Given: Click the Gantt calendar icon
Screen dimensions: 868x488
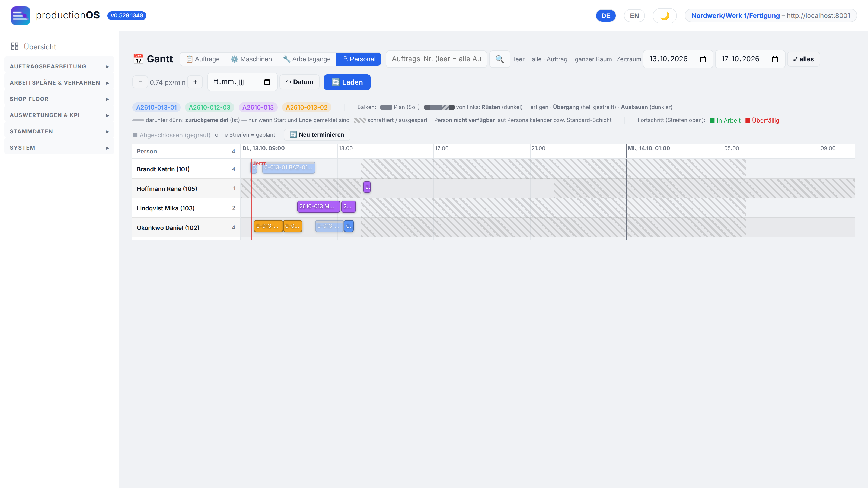Looking at the screenshot, I should pyautogui.click(x=138, y=59).
